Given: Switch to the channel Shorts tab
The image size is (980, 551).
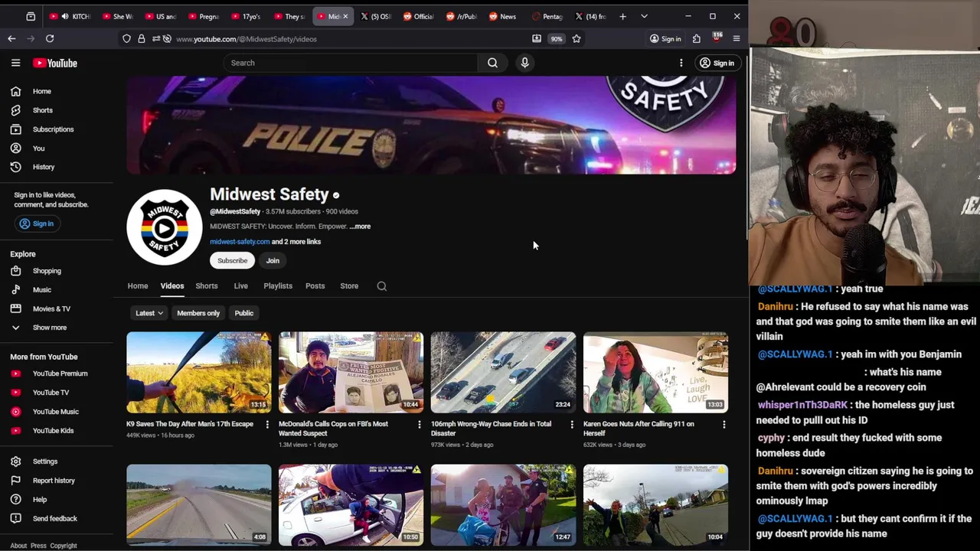Looking at the screenshot, I should (207, 286).
